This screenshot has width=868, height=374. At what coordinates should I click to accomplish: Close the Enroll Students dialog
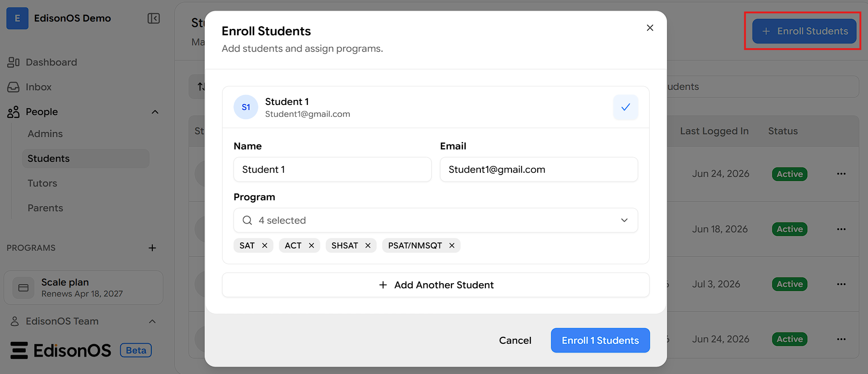click(650, 28)
